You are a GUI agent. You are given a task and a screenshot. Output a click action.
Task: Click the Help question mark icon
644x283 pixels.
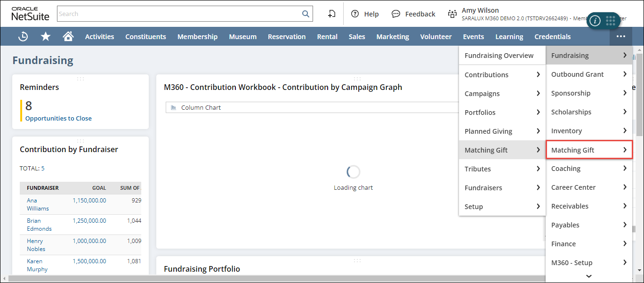[355, 14]
